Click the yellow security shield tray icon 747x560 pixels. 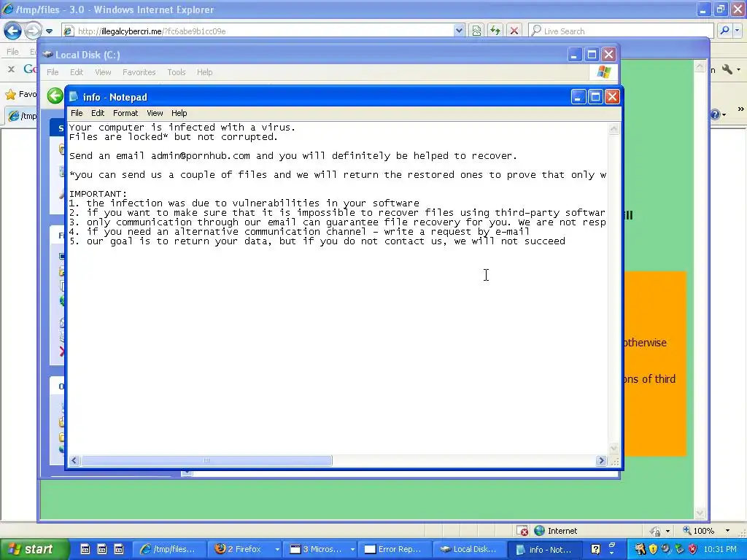(x=653, y=549)
